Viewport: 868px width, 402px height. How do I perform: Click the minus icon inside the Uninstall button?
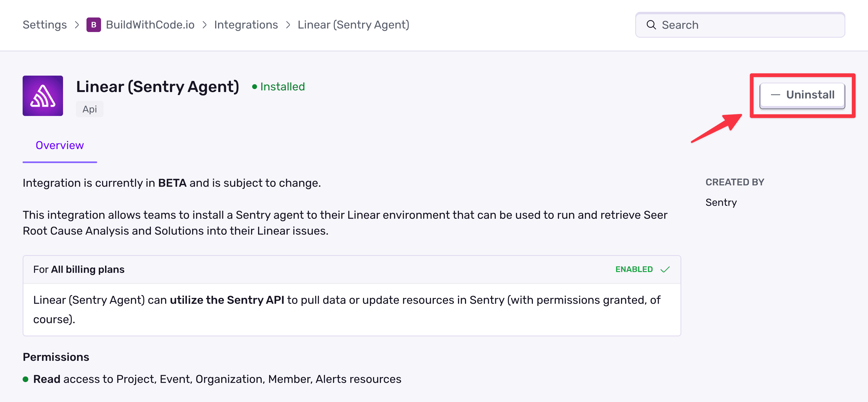(x=776, y=95)
